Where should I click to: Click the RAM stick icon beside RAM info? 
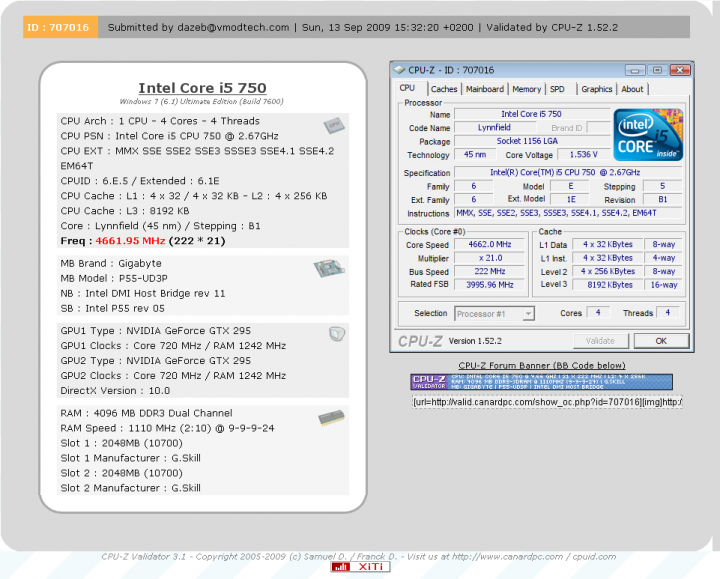[x=331, y=418]
